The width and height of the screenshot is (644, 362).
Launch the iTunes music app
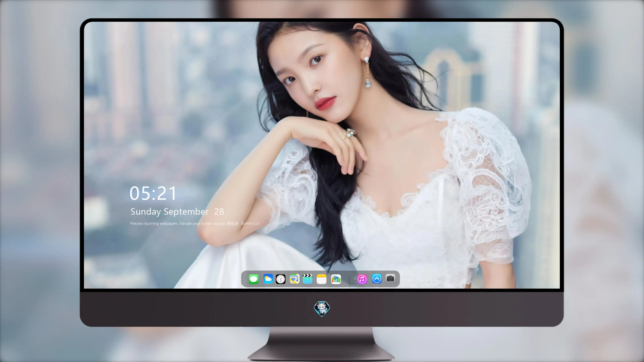362,279
